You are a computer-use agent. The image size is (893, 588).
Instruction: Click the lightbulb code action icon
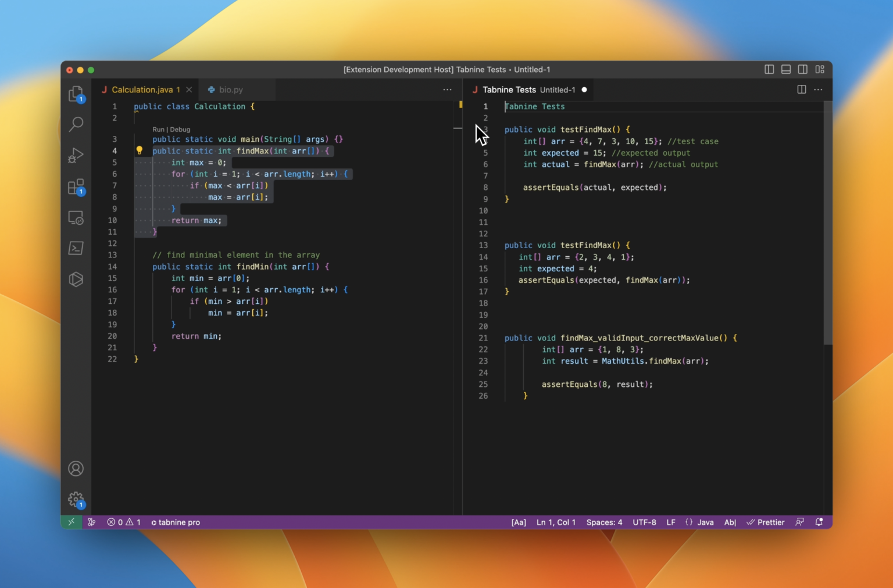tap(140, 150)
